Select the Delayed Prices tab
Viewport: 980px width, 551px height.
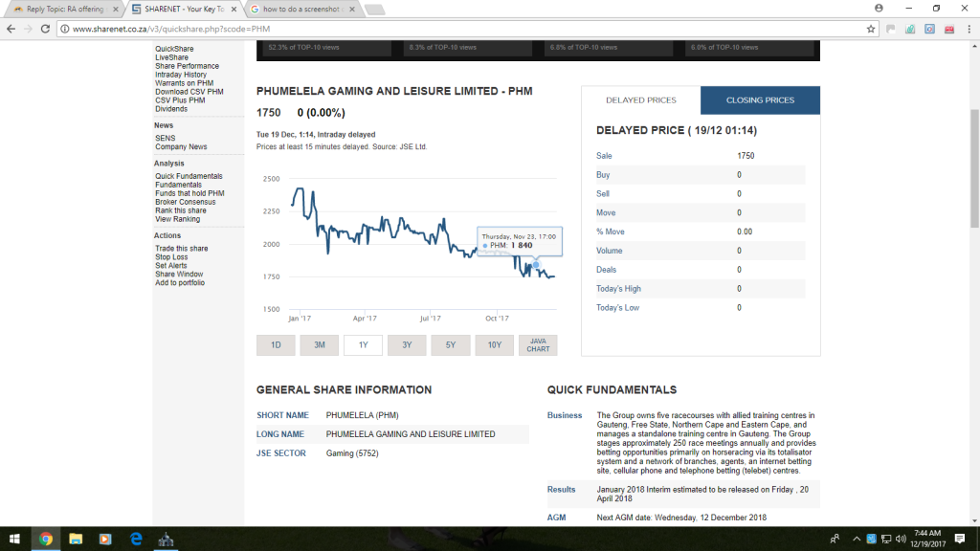(x=640, y=100)
